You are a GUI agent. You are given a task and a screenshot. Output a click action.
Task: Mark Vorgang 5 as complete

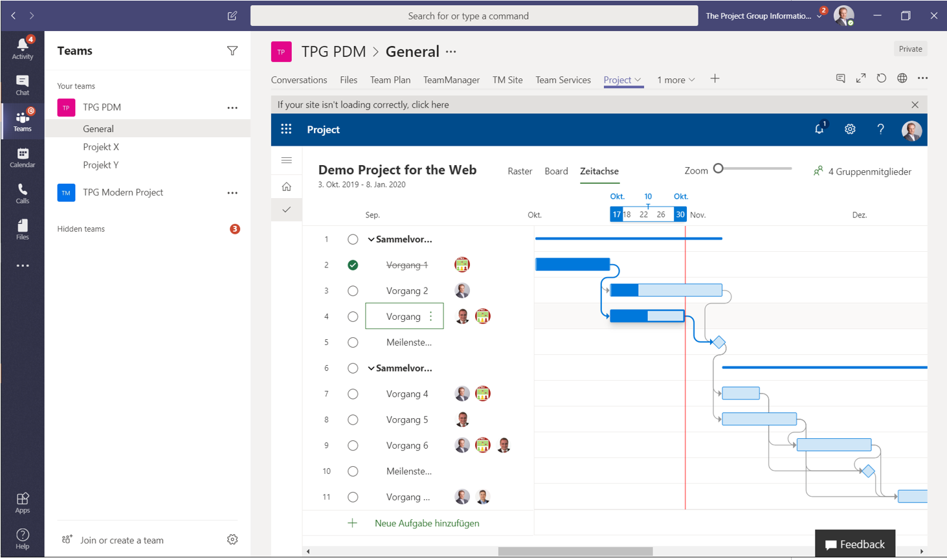353,419
